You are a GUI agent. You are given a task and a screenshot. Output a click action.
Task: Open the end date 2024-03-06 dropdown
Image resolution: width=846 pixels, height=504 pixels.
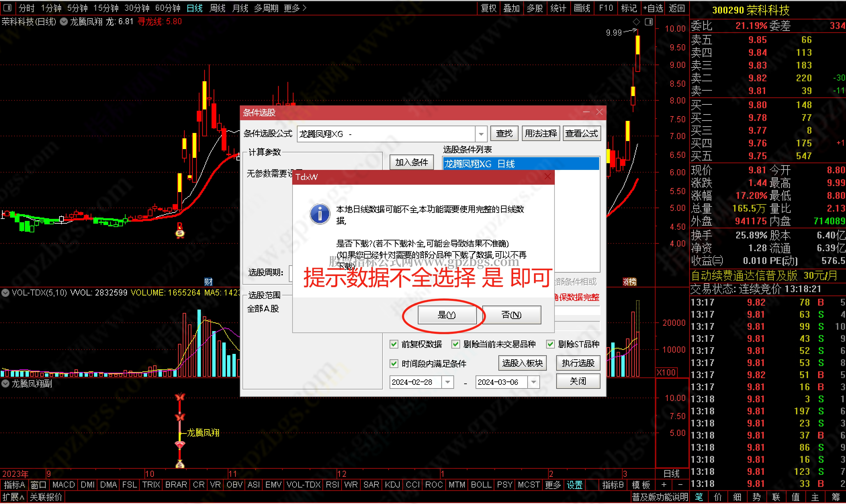[534, 382]
